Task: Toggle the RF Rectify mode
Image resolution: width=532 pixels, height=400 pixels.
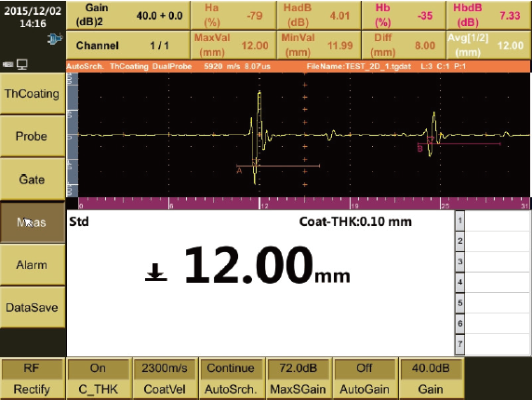Action: click(x=33, y=379)
